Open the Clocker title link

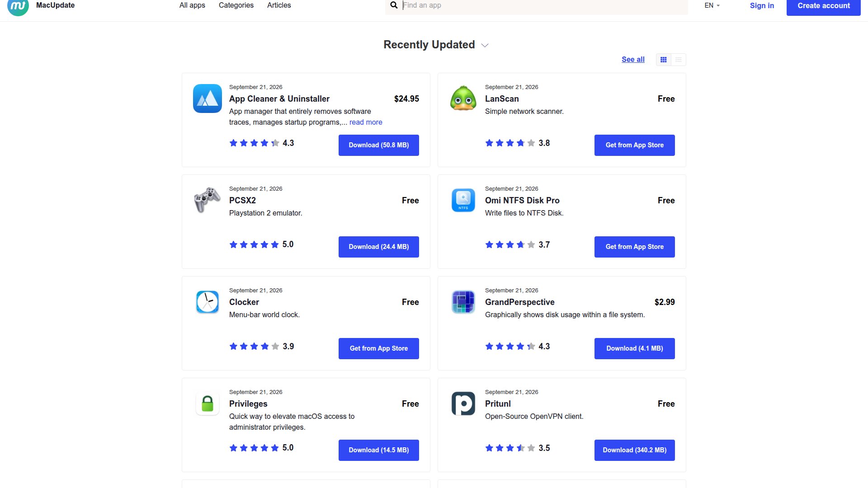[x=244, y=302]
